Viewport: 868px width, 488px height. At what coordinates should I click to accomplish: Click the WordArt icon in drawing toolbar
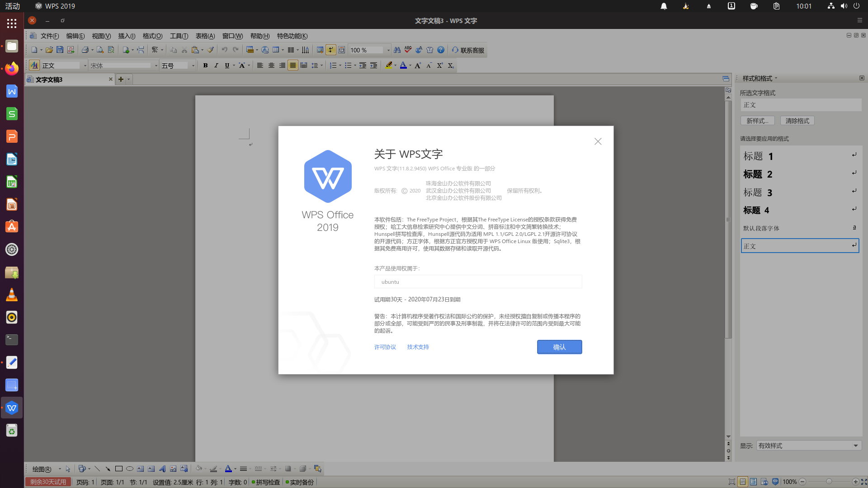pyautogui.click(x=162, y=469)
